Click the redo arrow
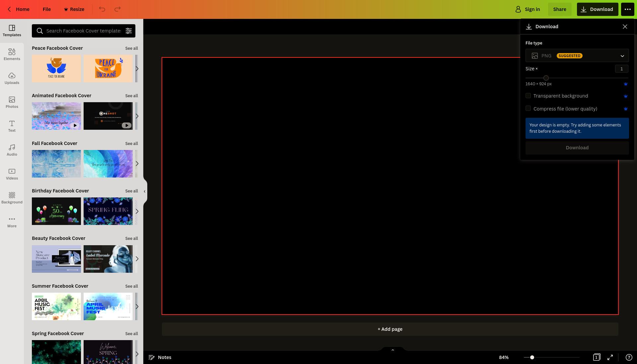 click(x=117, y=9)
